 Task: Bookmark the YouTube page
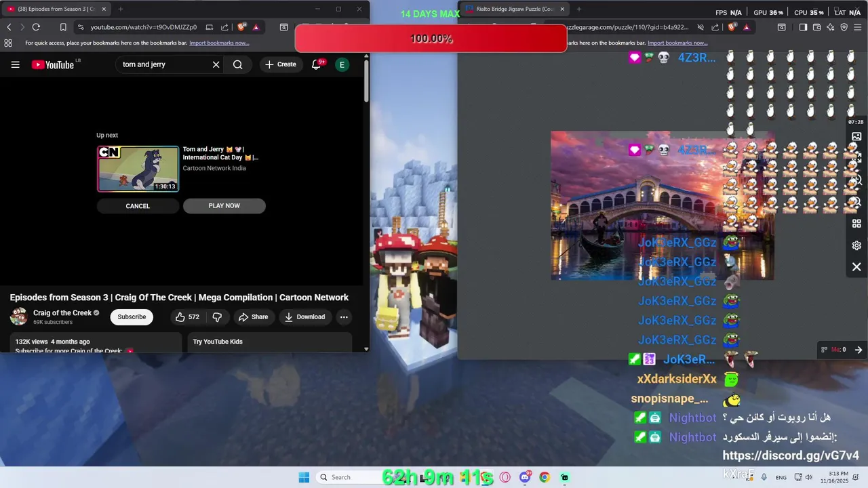[63, 27]
